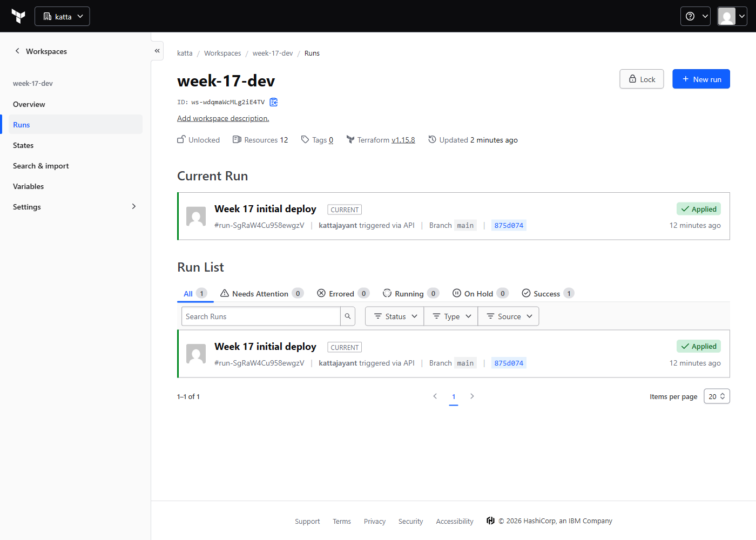This screenshot has height=540, width=756.
Task: Click the katta breadcrumb link
Action: click(x=185, y=53)
